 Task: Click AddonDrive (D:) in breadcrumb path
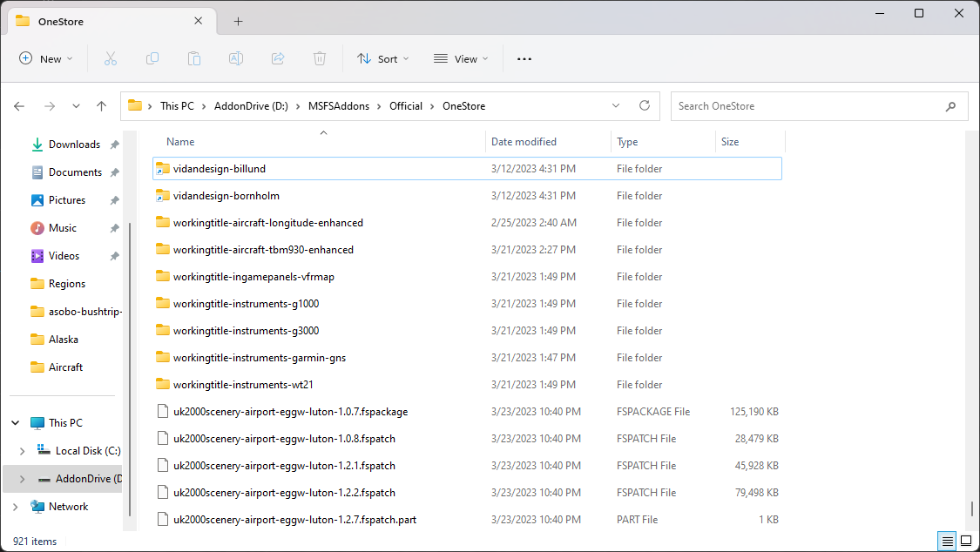(251, 106)
